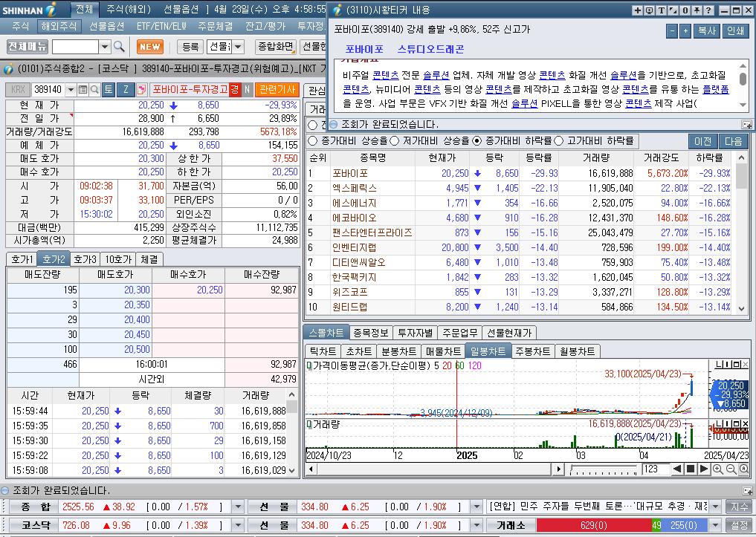756x537 pixels.
Task: Open the news ticker dropdown beside 지수
Action: coord(716,507)
